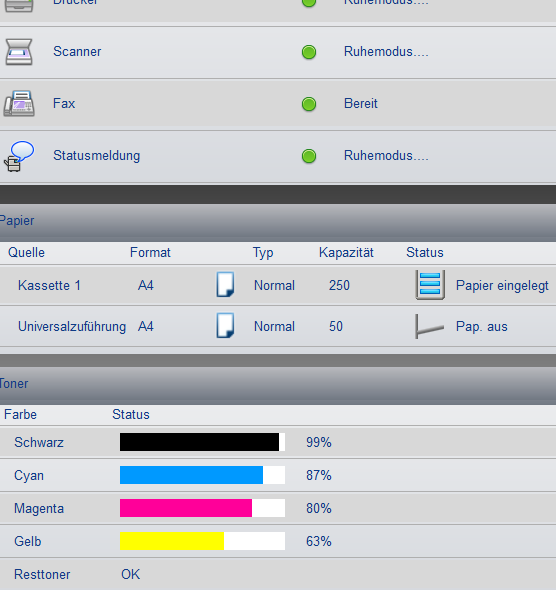Screen dimensions: 556x590
Task: Click the green Scanner status indicator
Action: click(309, 52)
